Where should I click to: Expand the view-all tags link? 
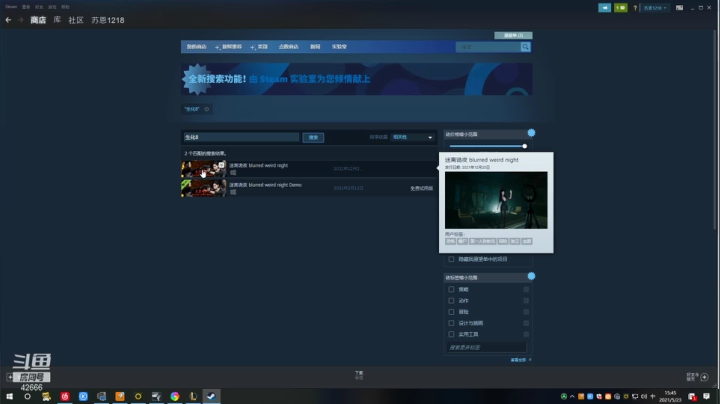[521, 360]
